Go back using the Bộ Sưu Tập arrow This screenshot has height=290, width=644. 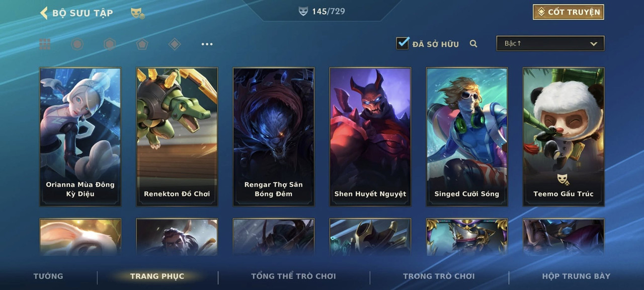click(x=44, y=13)
